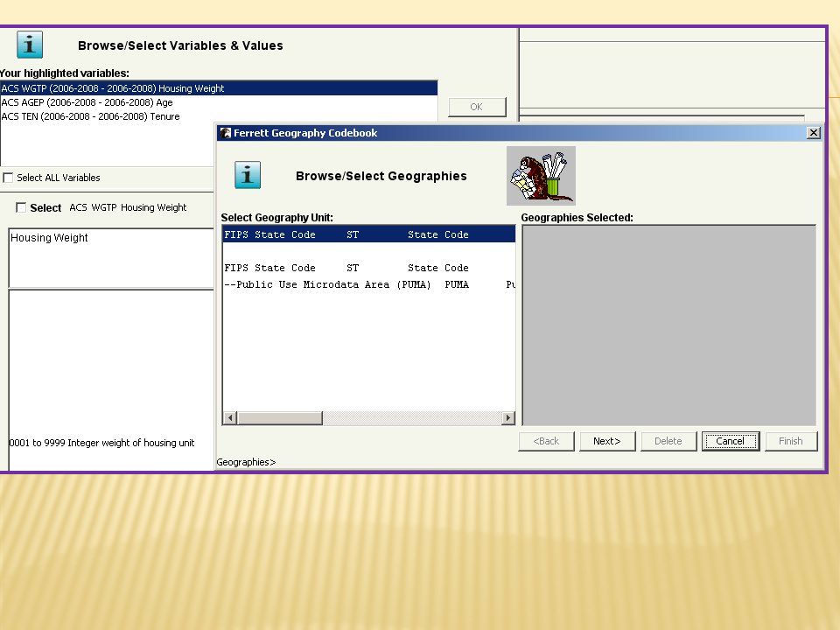Click the Cancel button
Viewport: 840px width, 630px height.
coord(731,441)
